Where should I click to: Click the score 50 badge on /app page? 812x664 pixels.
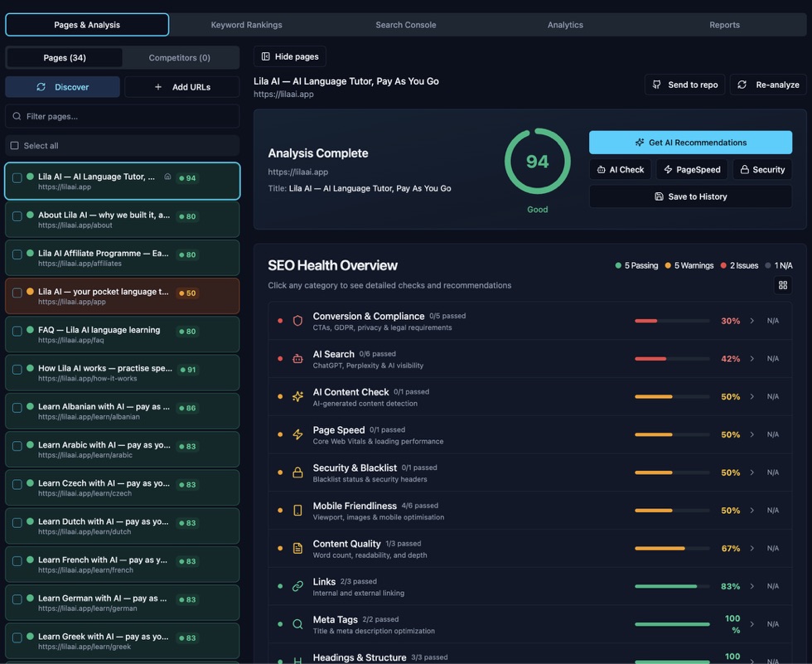[187, 293]
